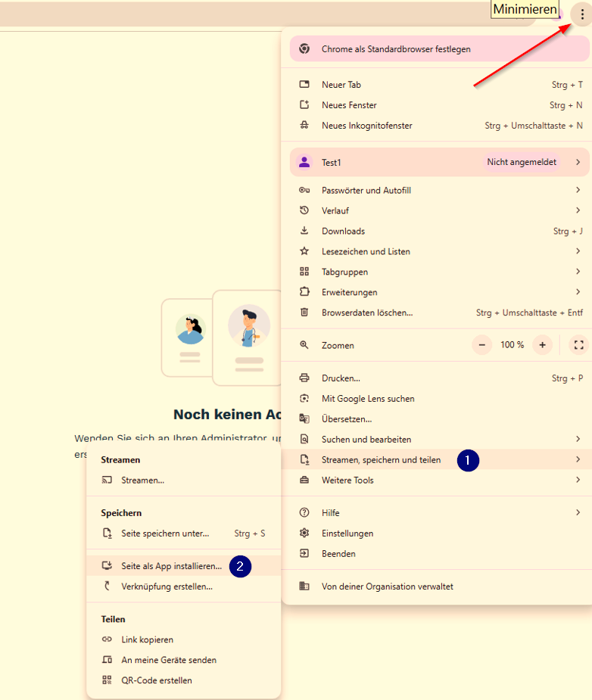This screenshot has height=700, width=592.
Task: Click the star icon beside Lesezeichen und Listen
Action: 304,251
